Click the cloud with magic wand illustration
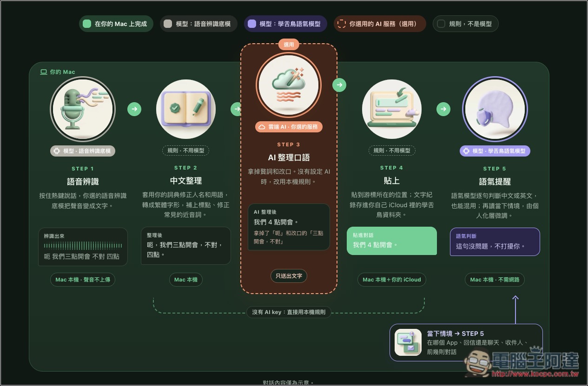588x386 pixels. (289, 85)
